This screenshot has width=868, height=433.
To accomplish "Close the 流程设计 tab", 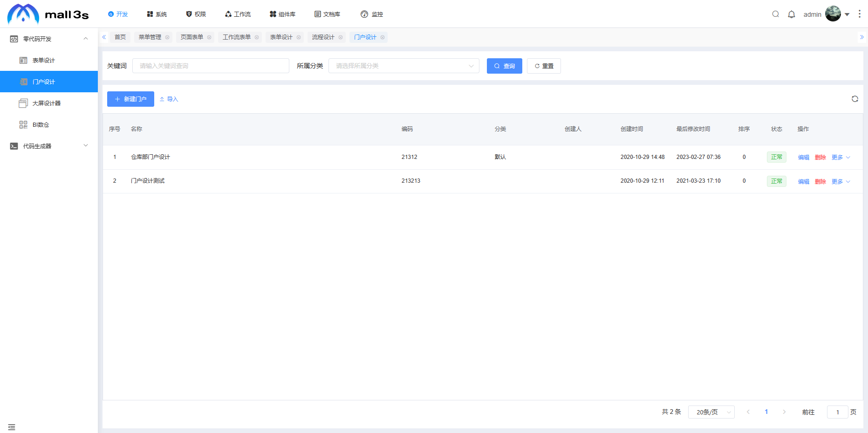I will coord(341,37).
